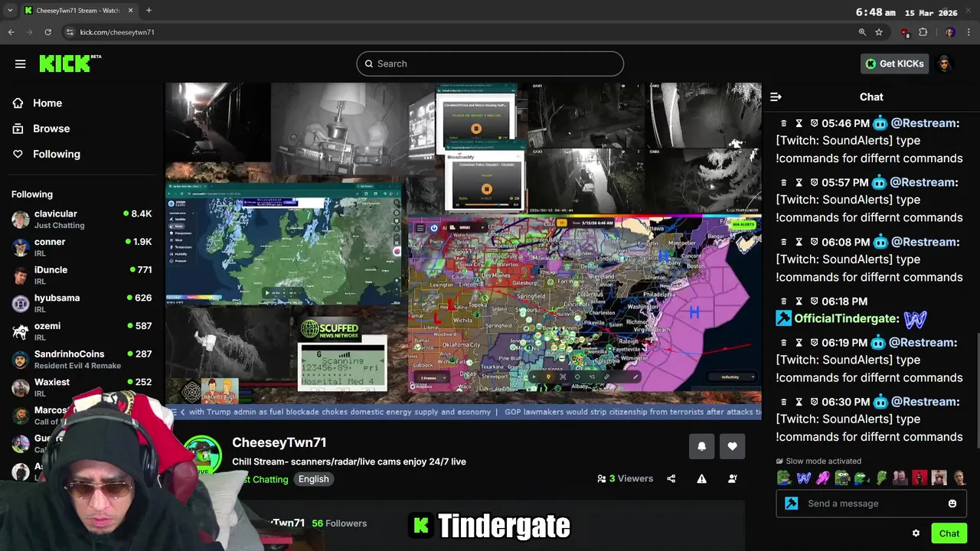Open the tab search dropdown arrow

coord(10,11)
